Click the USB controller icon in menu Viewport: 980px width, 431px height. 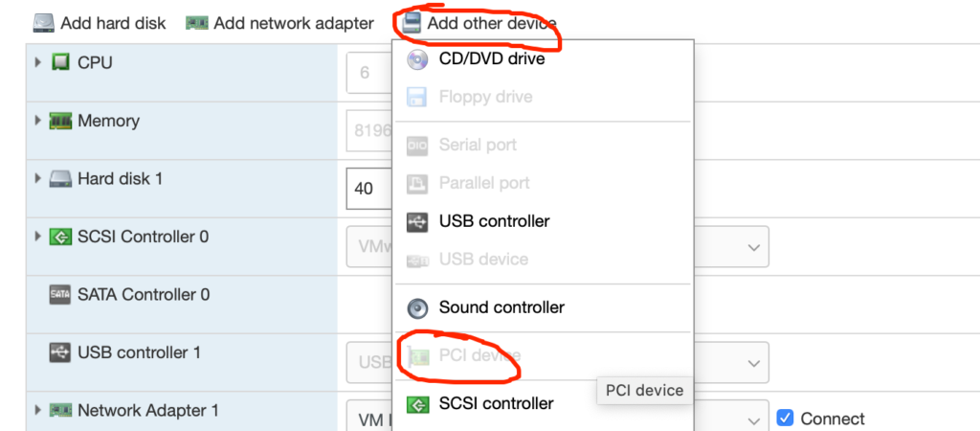tap(417, 221)
